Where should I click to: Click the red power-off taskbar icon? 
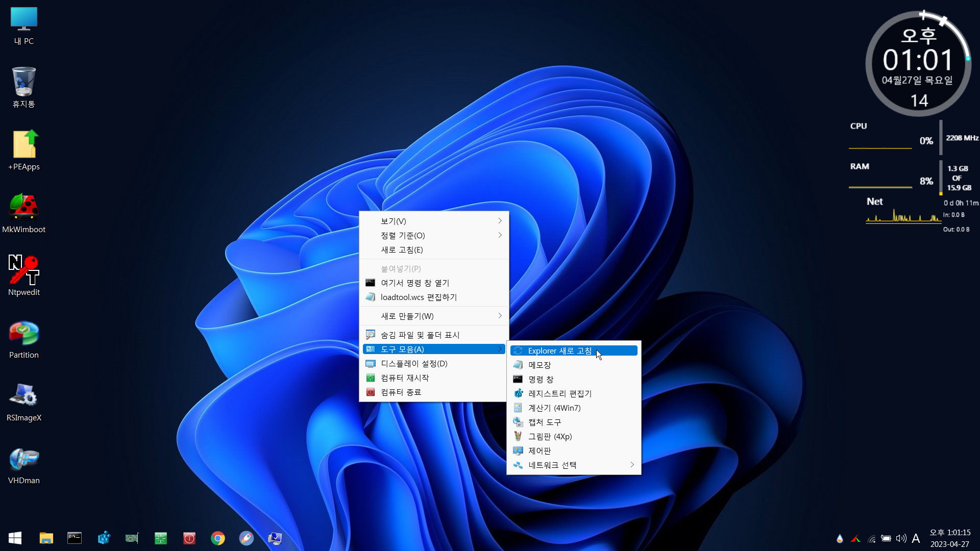(x=189, y=538)
